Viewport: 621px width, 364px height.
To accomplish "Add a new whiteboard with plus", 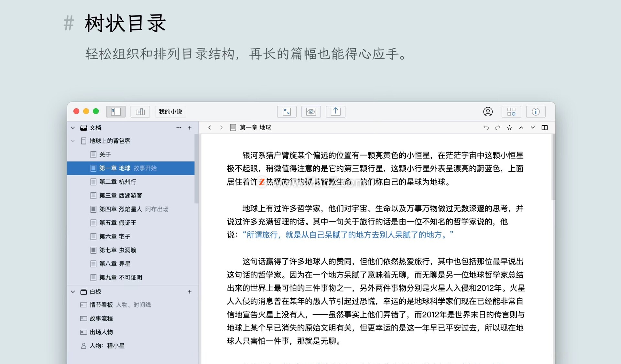I will [190, 292].
